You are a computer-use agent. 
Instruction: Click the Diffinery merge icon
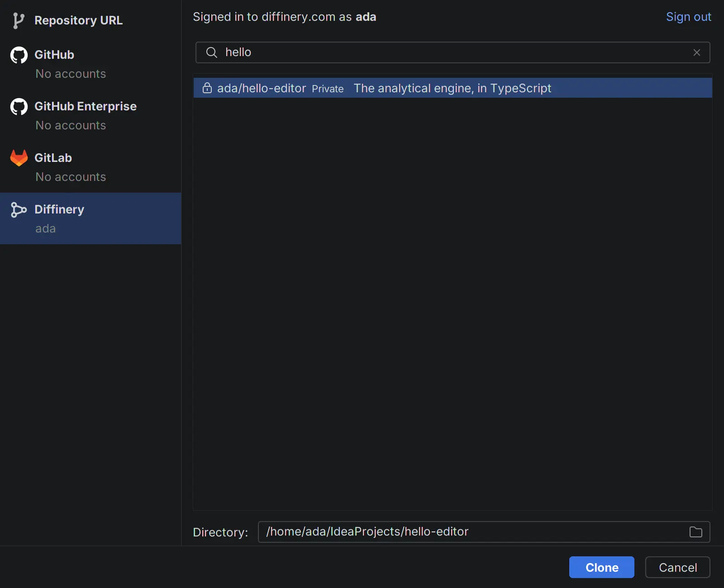(19, 210)
